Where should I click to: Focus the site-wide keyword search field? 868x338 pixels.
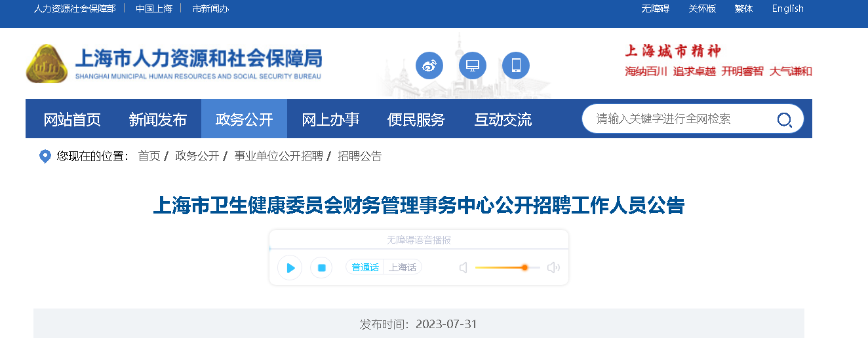coord(682,119)
